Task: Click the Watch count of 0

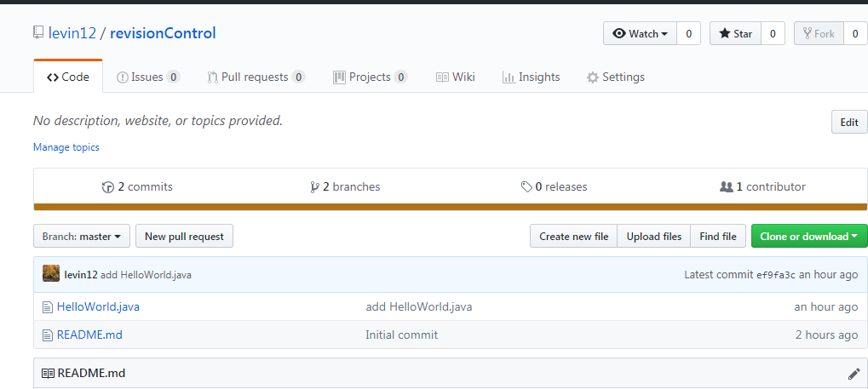Action: point(688,34)
